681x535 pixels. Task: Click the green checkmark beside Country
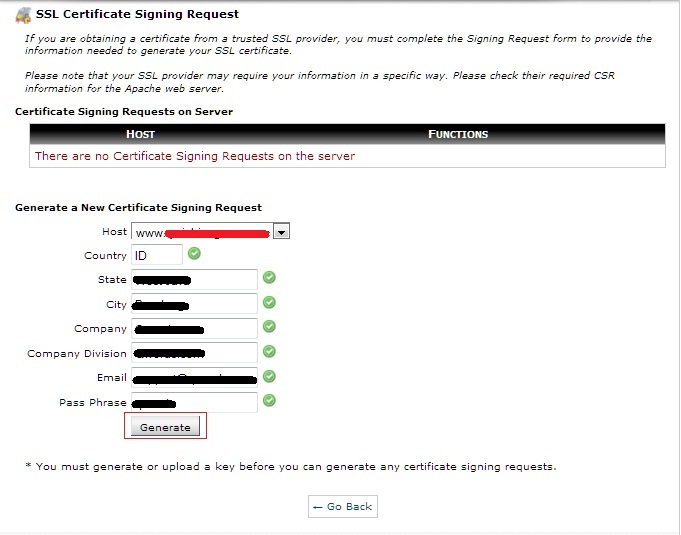pyautogui.click(x=194, y=255)
